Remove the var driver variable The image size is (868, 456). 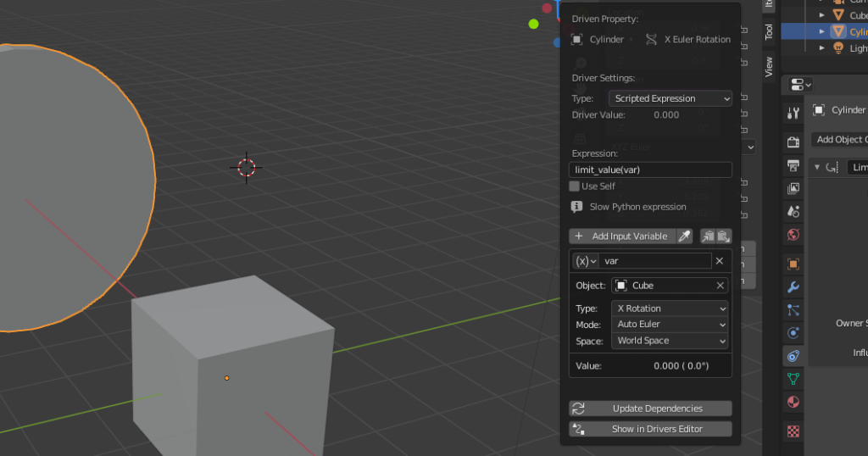click(x=720, y=261)
